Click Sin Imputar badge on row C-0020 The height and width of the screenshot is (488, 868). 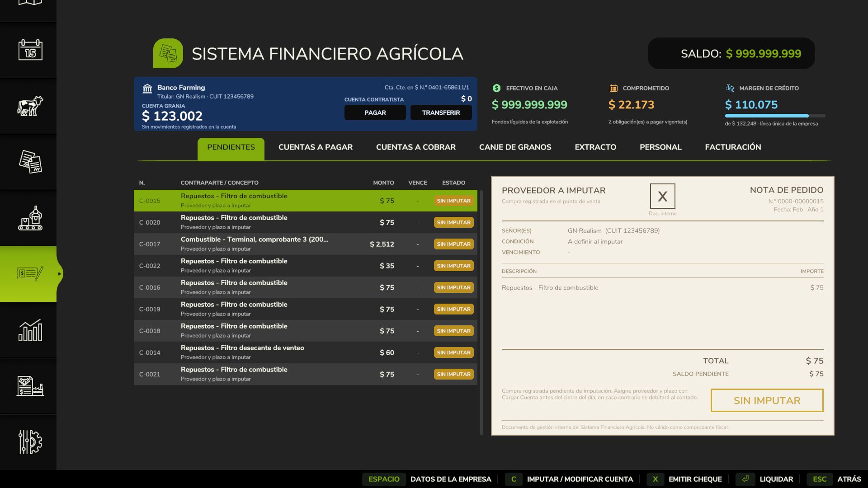pos(453,222)
